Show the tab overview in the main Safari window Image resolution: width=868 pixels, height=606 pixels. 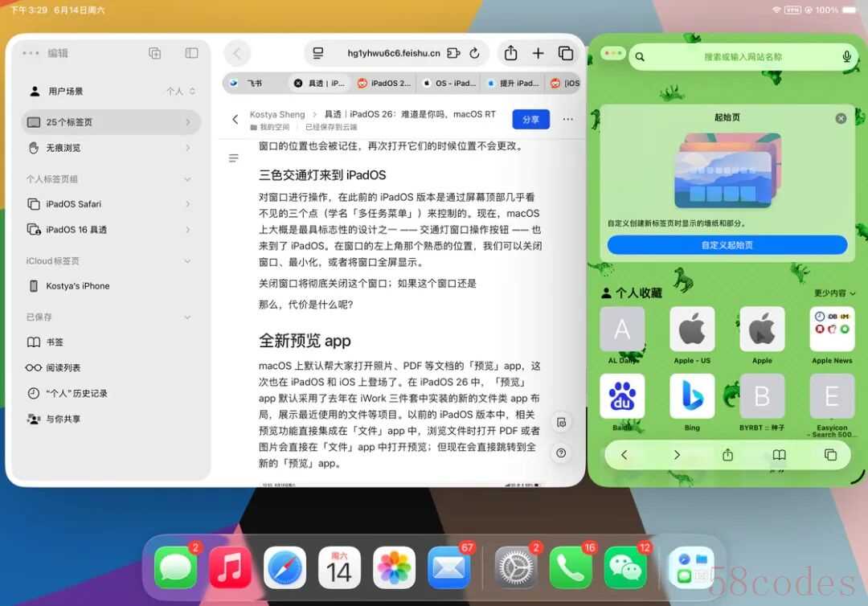click(566, 53)
